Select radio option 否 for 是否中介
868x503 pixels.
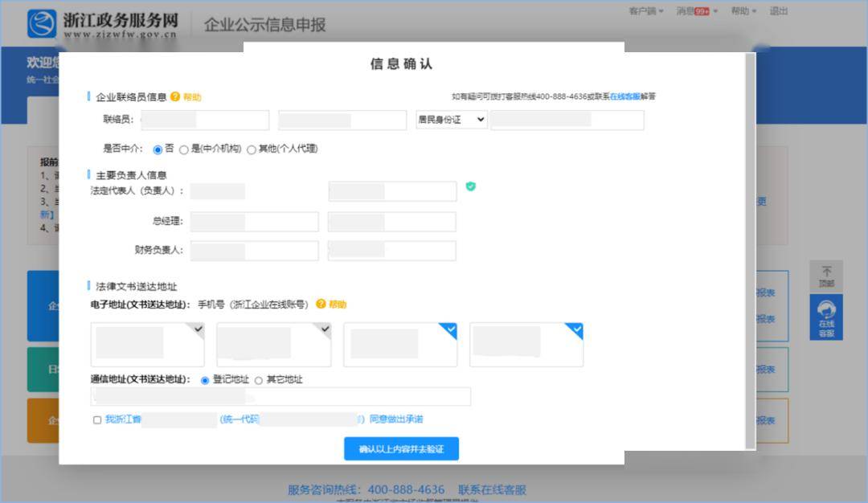[x=158, y=149]
